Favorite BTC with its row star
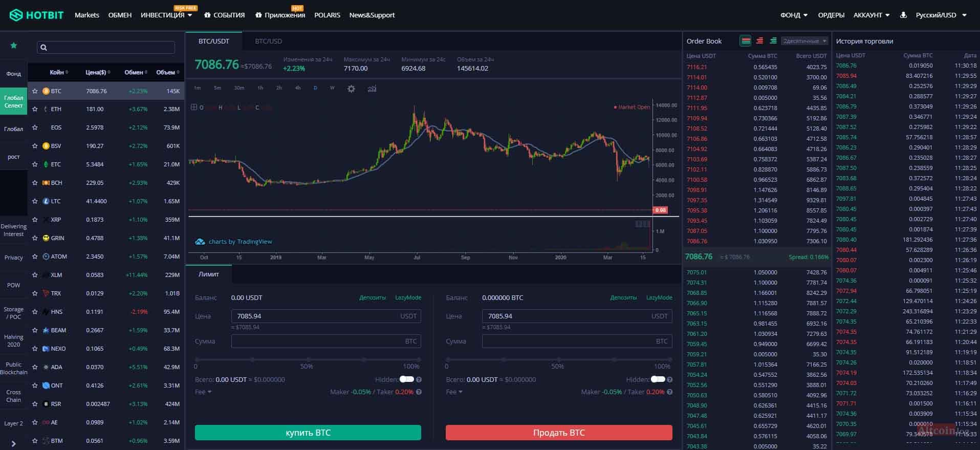Viewport: 980px width, 450px height. pyautogui.click(x=35, y=91)
